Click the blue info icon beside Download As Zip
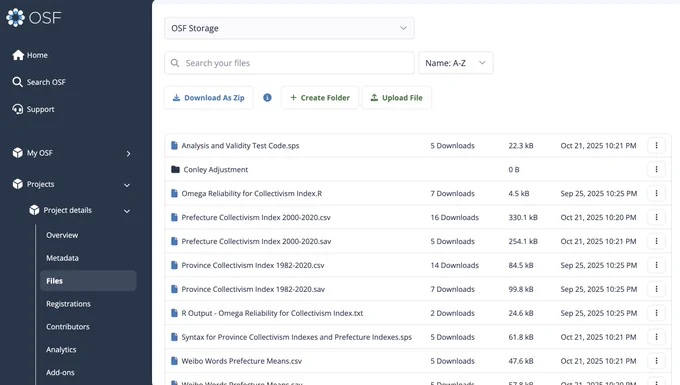680x385 pixels. pyautogui.click(x=268, y=98)
